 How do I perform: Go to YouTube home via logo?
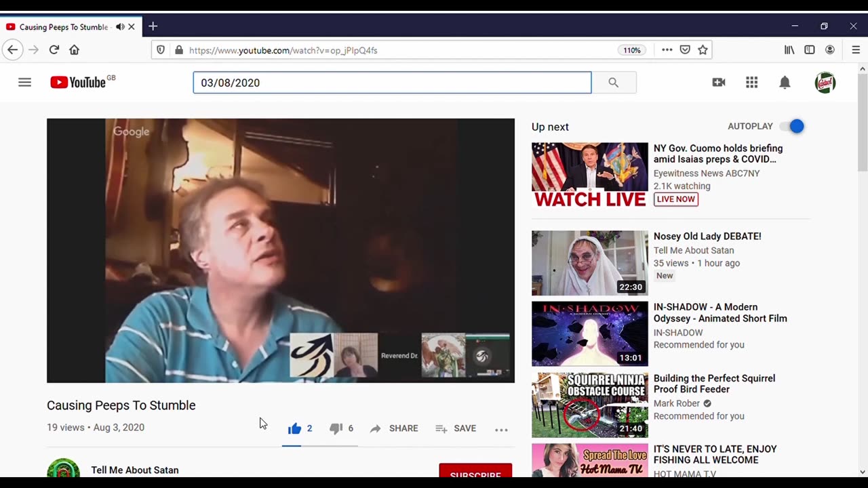pyautogui.click(x=78, y=83)
